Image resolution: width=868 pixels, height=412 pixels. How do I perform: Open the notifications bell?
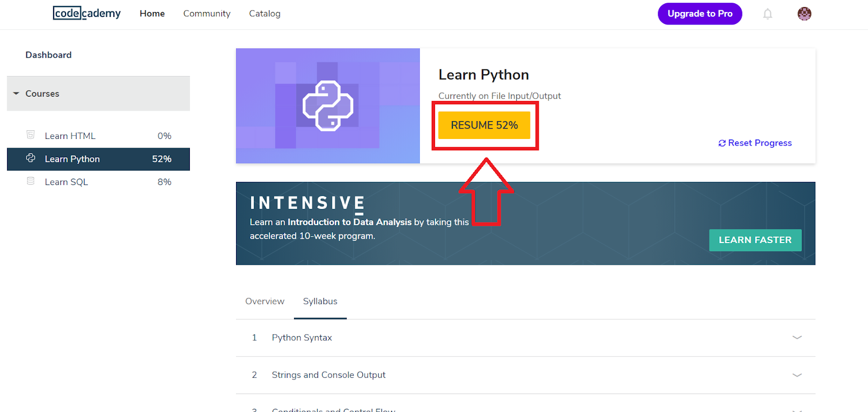(768, 14)
